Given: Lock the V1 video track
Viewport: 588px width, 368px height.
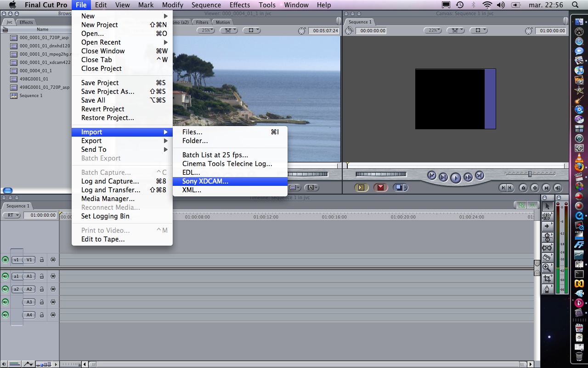Looking at the screenshot, I should pyautogui.click(x=42, y=260).
